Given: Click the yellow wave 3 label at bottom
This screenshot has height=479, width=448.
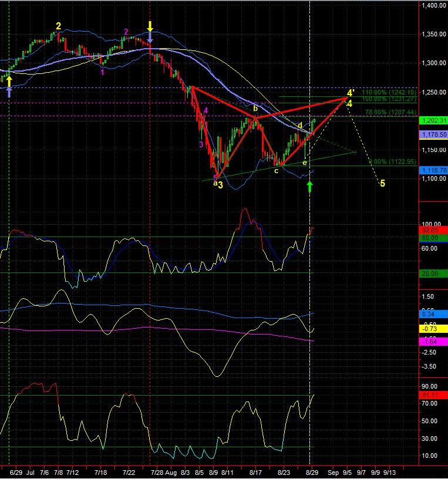Looking at the screenshot, I should [x=220, y=185].
